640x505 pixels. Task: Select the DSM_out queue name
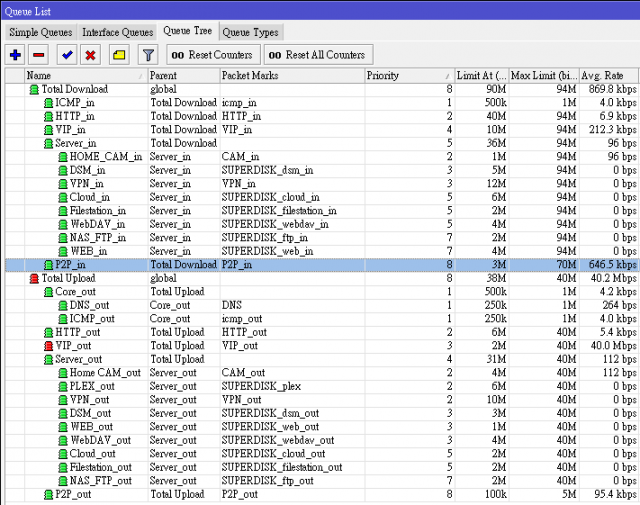click(90, 413)
